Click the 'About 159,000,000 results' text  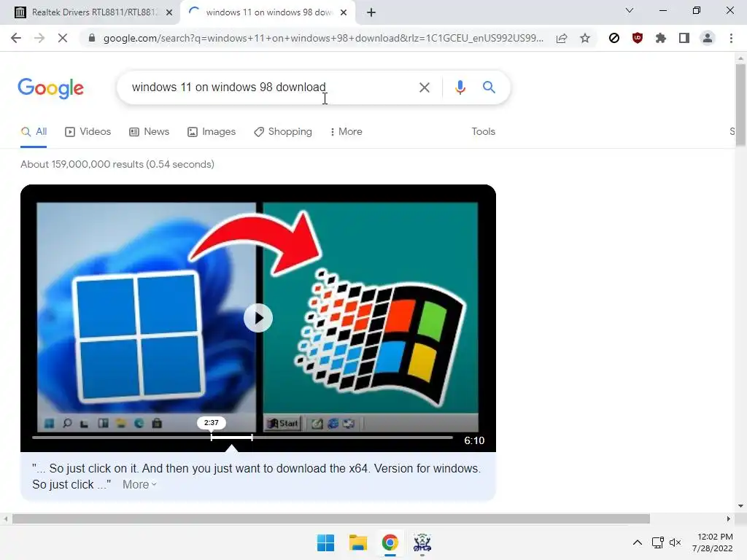point(117,164)
